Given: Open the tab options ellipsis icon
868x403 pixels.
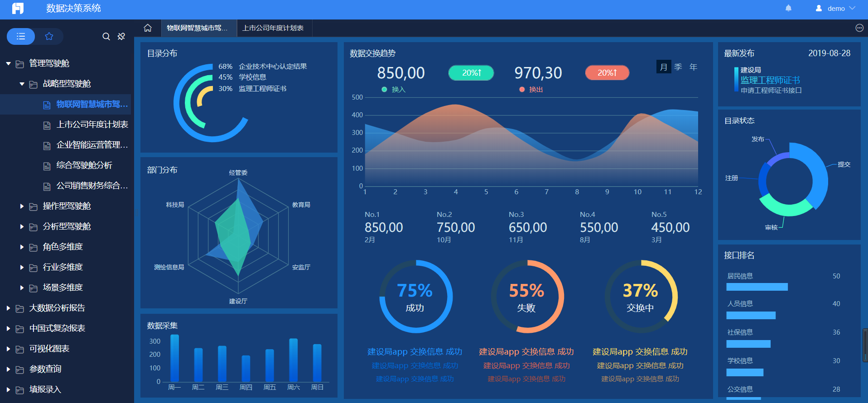Looking at the screenshot, I should (859, 28).
